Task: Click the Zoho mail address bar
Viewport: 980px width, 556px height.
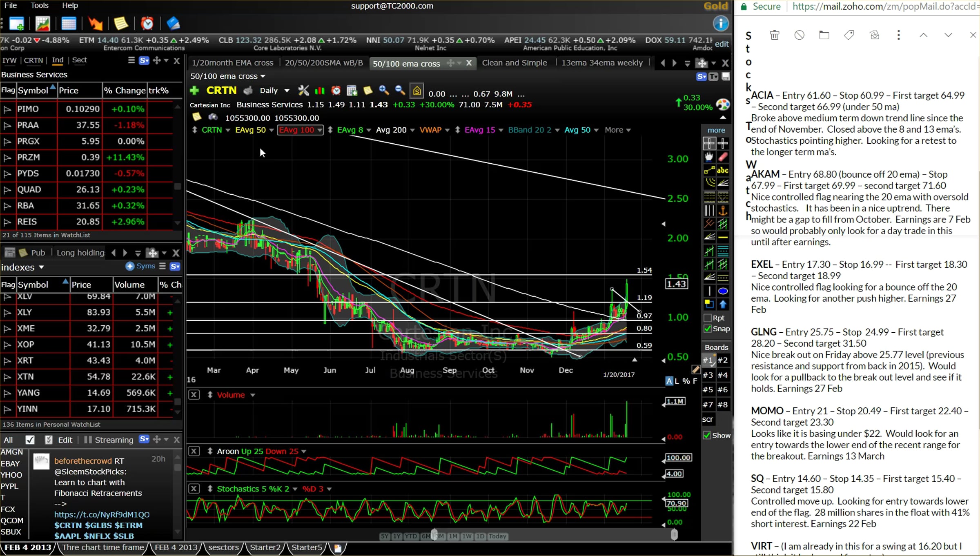Action: point(886,7)
